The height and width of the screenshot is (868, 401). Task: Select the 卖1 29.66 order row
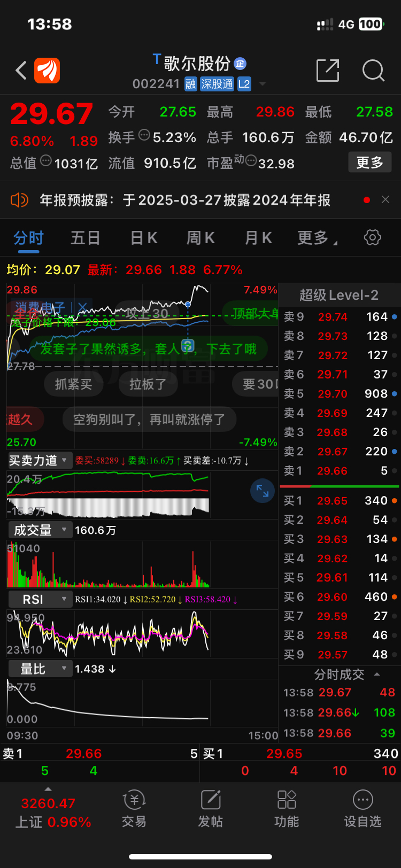pyautogui.click(x=339, y=471)
